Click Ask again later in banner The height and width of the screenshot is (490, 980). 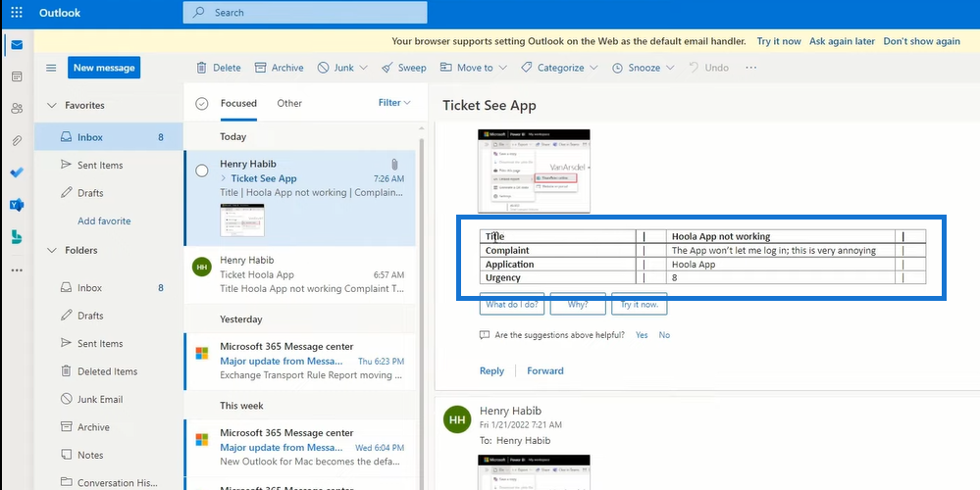[842, 41]
